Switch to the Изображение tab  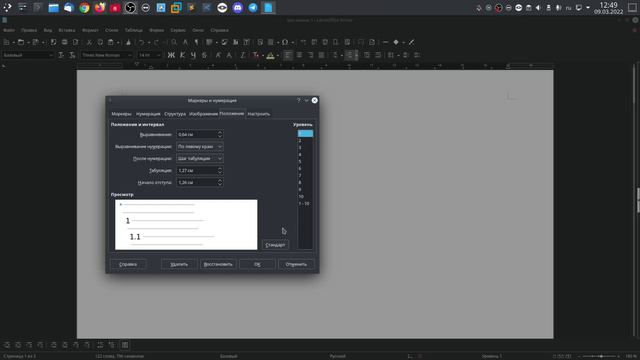[x=203, y=114]
